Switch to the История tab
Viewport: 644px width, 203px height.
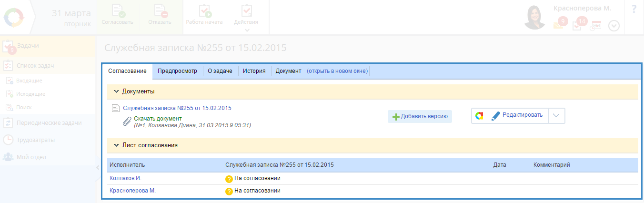pos(254,71)
